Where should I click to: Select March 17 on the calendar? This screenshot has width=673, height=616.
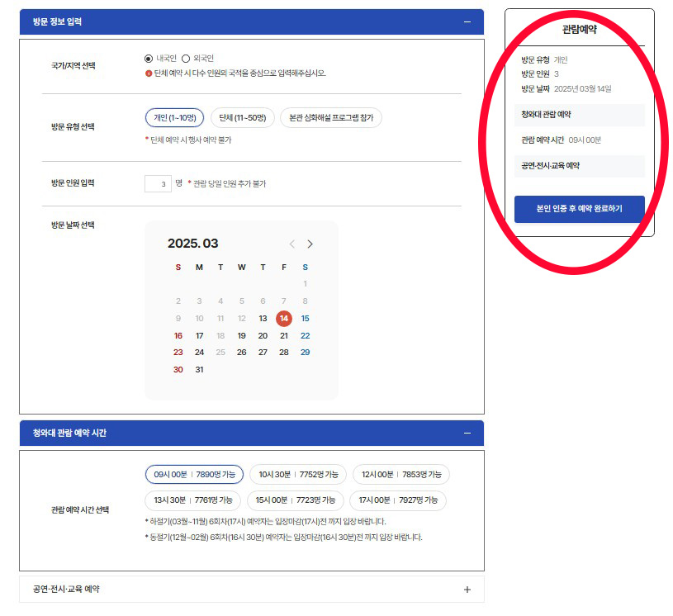coord(199,336)
